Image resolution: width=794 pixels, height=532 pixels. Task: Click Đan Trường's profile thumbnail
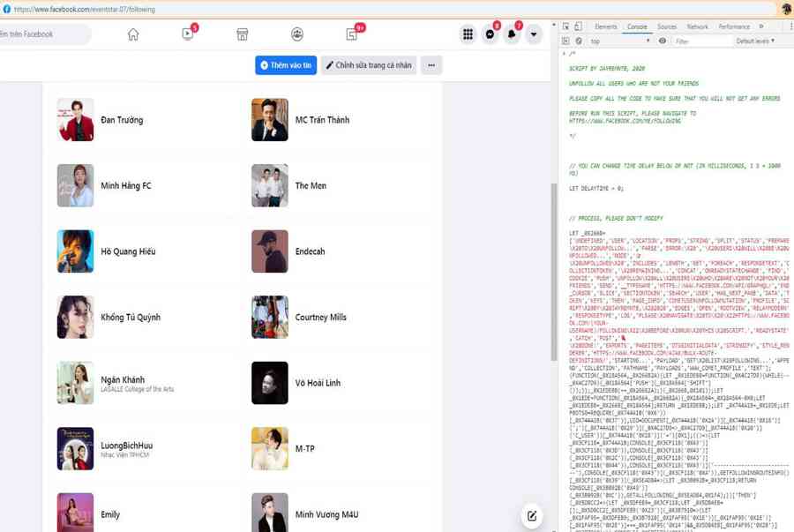76,120
